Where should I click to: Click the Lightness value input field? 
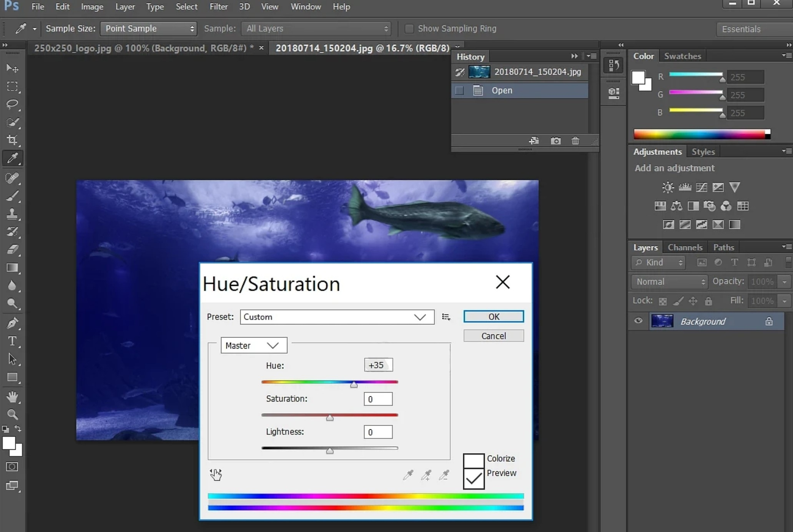378,432
